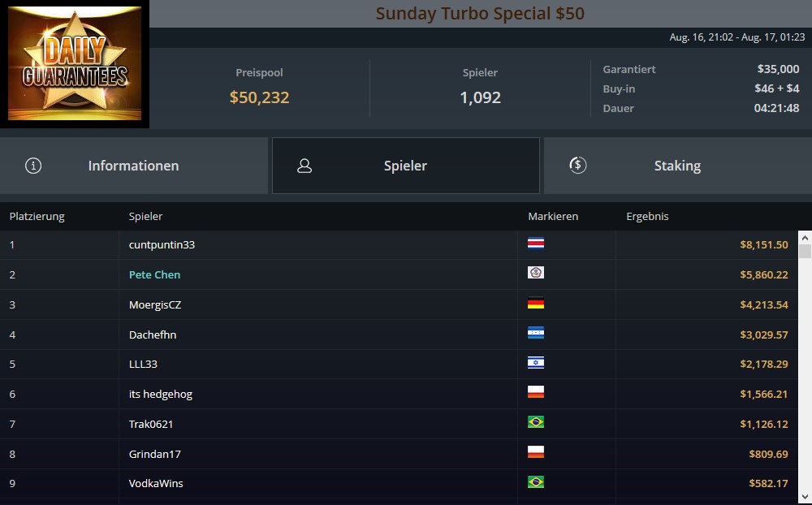Click Dachefhn's blue-white flag icon

535,333
